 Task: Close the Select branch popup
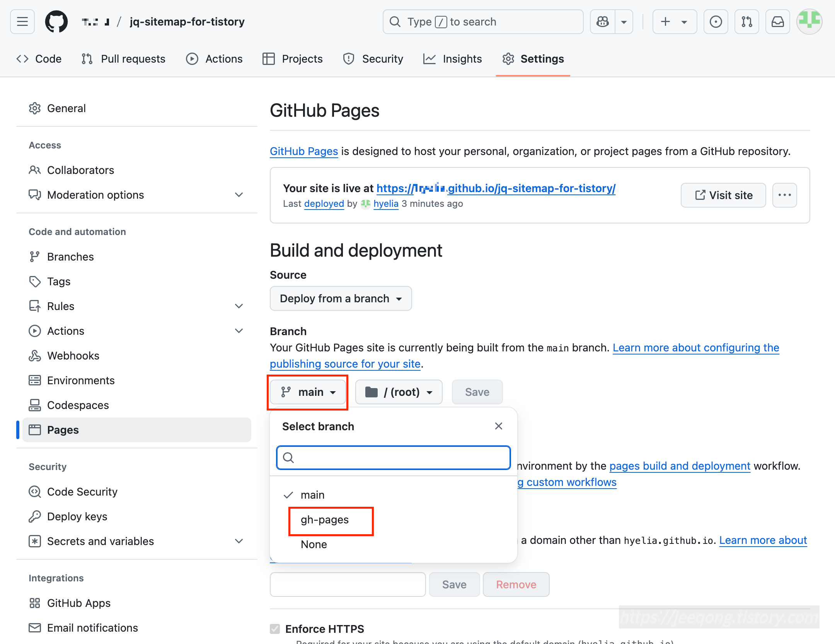498,426
